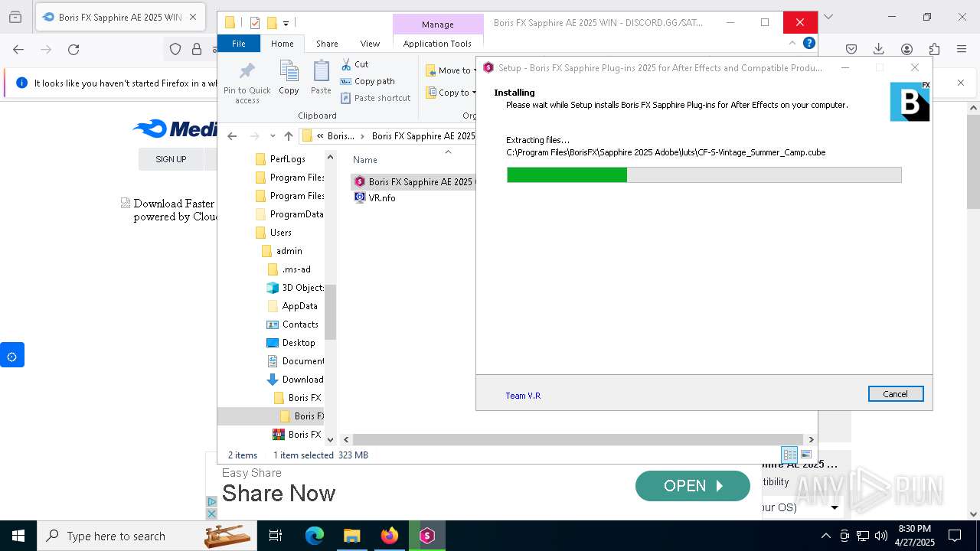
Task: Switch Explorer to large icons view
Action: pos(805,455)
